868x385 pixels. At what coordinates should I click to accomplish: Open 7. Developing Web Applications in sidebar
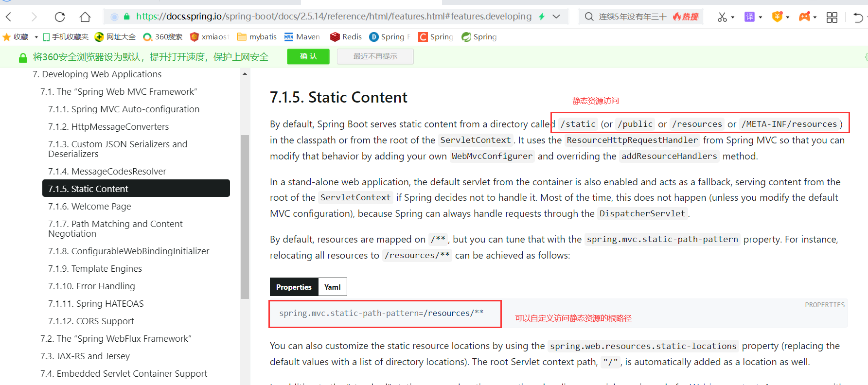tap(97, 74)
